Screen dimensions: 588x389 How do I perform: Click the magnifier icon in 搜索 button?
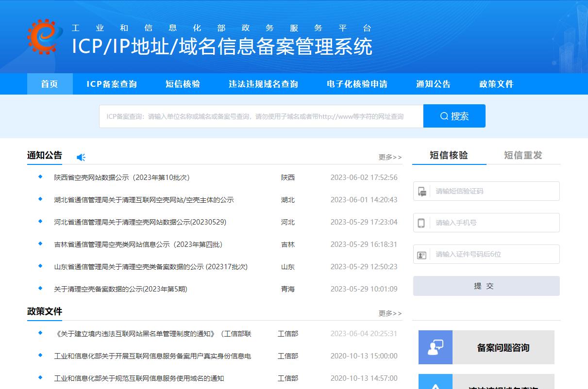pyautogui.click(x=444, y=116)
